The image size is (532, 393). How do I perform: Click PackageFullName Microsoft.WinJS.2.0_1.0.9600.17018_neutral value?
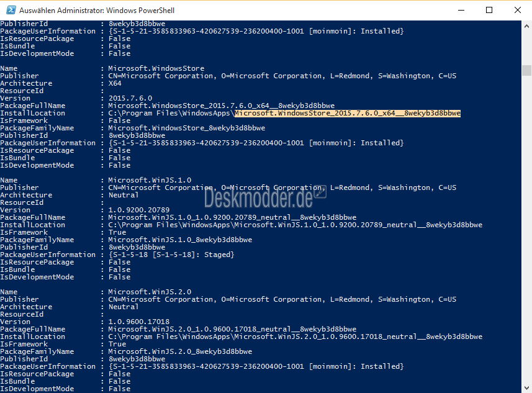(232, 329)
